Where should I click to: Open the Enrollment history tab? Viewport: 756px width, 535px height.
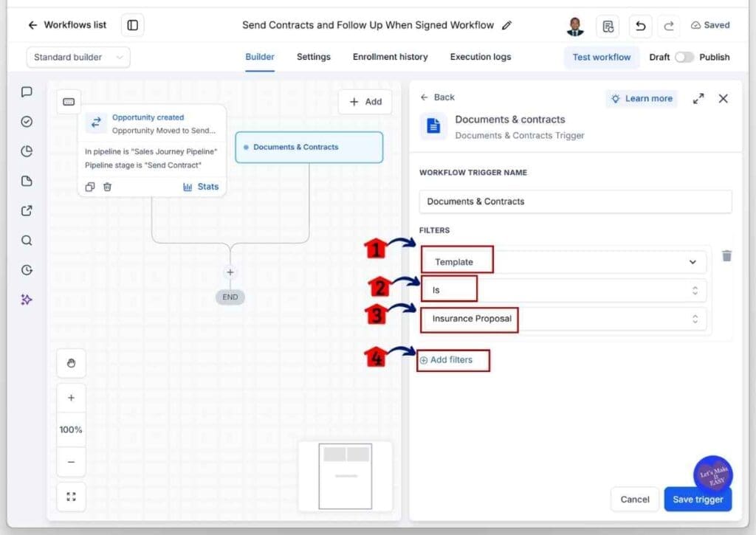click(x=390, y=57)
